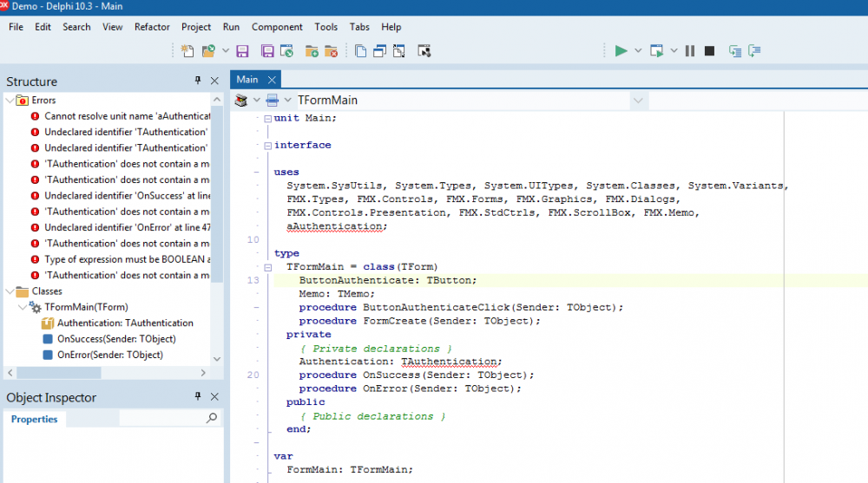Fold the unit Main code block
Viewport: 868px width, 483px height.
(x=268, y=119)
